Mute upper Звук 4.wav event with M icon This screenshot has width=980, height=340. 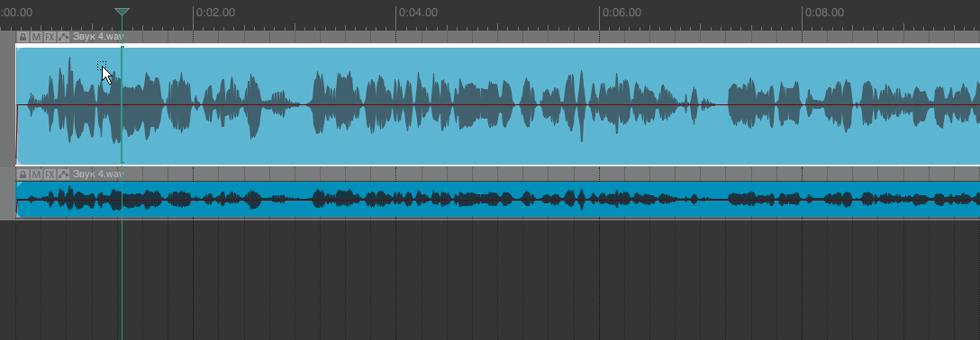click(36, 37)
